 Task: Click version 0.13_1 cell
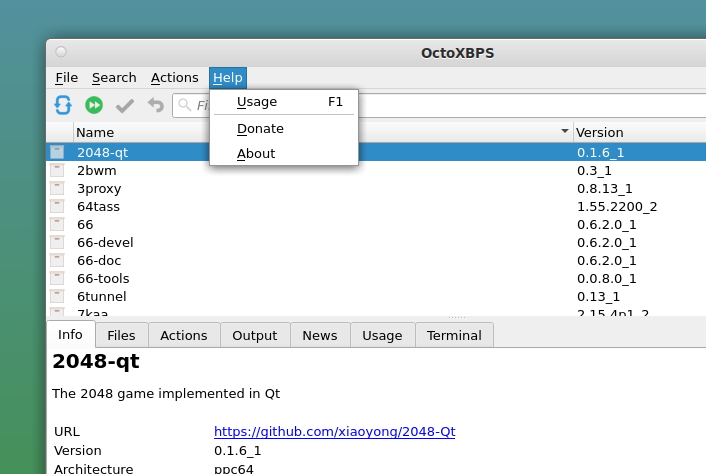[x=598, y=297]
